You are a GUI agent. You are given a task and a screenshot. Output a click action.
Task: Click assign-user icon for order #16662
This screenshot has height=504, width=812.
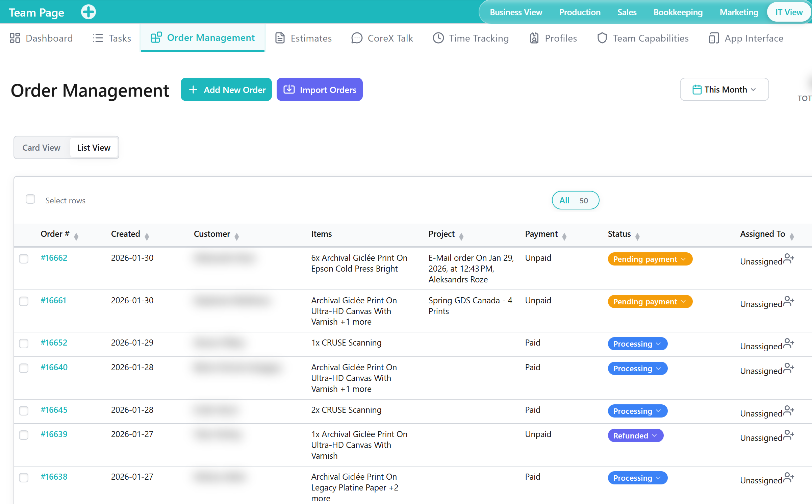[x=788, y=259]
